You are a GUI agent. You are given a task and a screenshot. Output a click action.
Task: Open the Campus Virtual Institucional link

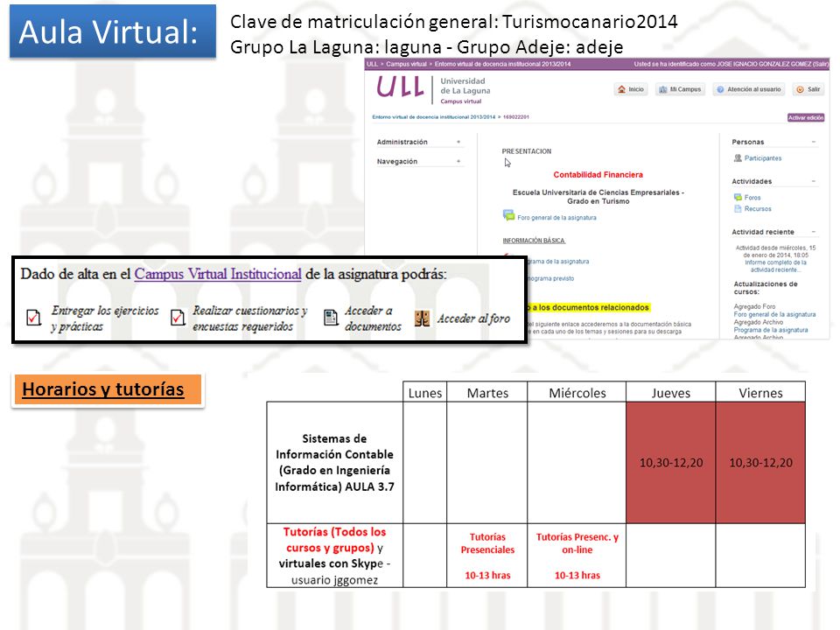coord(218,274)
